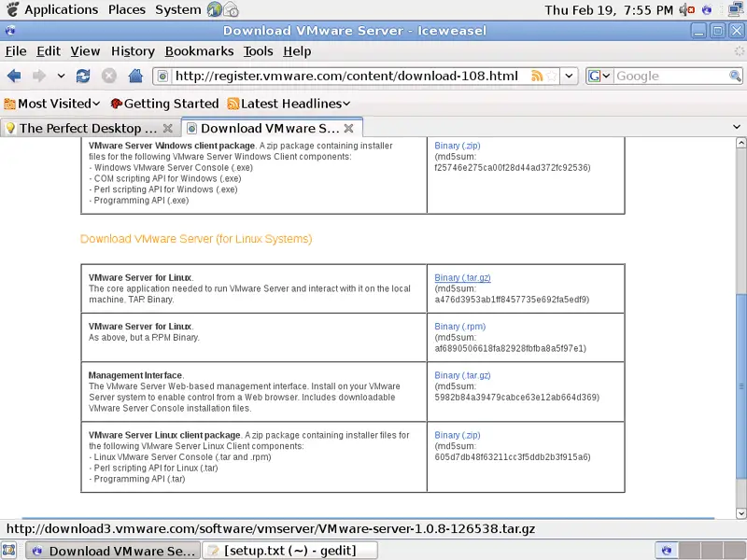Click the network monitor tray icon

point(737,9)
